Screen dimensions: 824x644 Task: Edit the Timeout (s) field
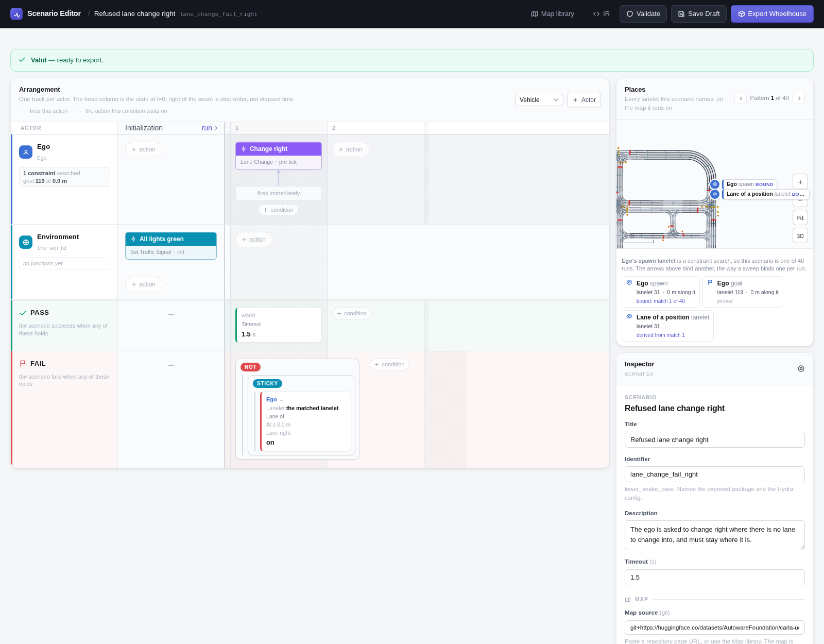coord(715,578)
